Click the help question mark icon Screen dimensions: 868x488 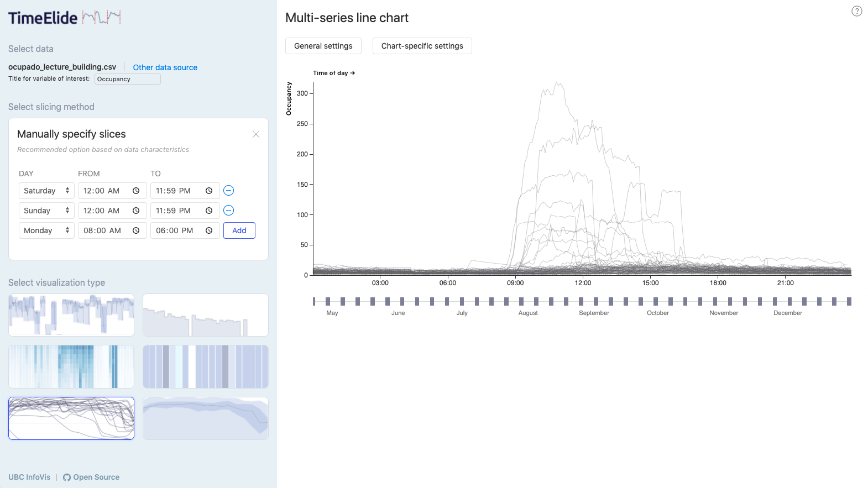(856, 11)
